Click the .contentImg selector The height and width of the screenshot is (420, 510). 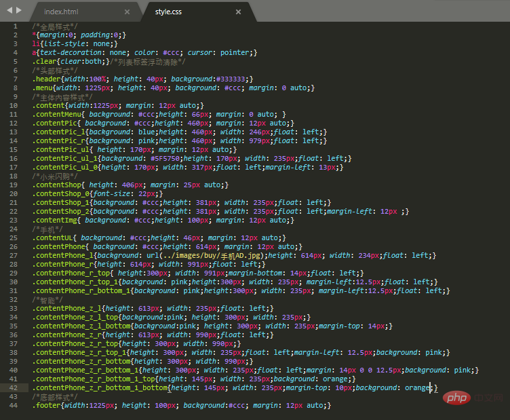click(55, 220)
